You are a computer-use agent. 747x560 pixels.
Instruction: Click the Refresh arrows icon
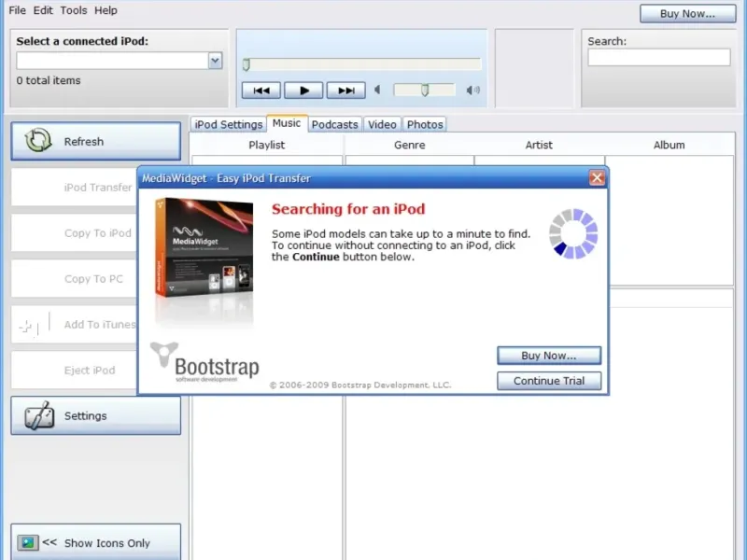[x=38, y=141]
